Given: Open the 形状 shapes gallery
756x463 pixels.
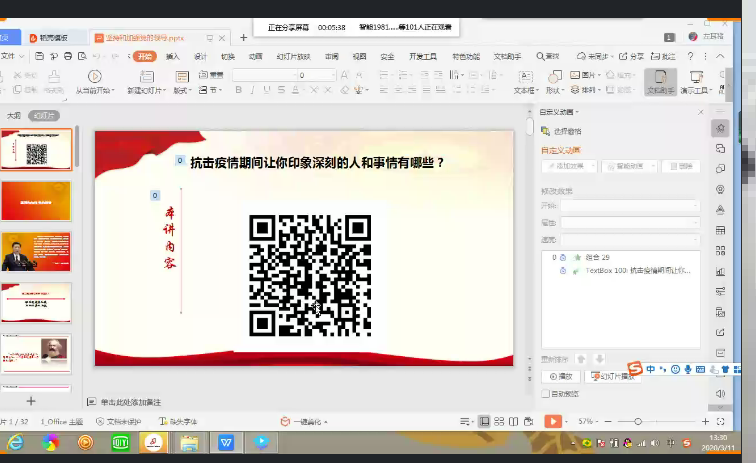Looking at the screenshot, I should 554,82.
